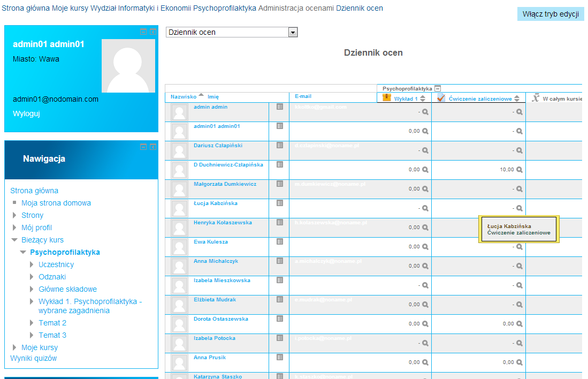Open grade analysis for Ewa Kulesza Wykład 1
This screenshot has width=588, height=379.
pos(425,247)
